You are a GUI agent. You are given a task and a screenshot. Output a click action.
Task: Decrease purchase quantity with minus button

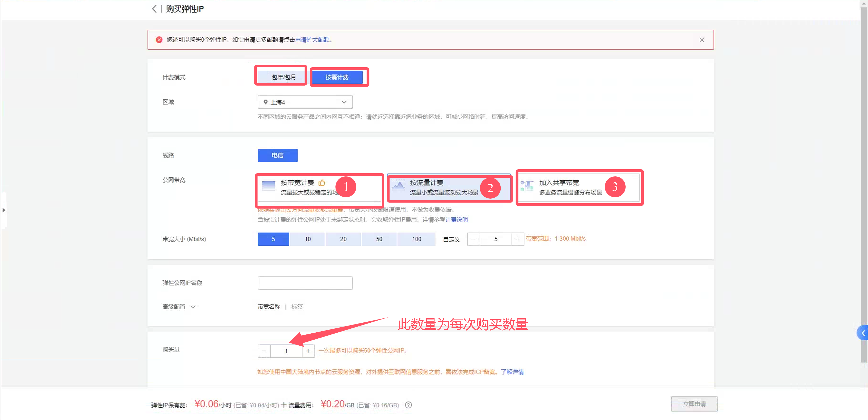(x=264, y=351)
